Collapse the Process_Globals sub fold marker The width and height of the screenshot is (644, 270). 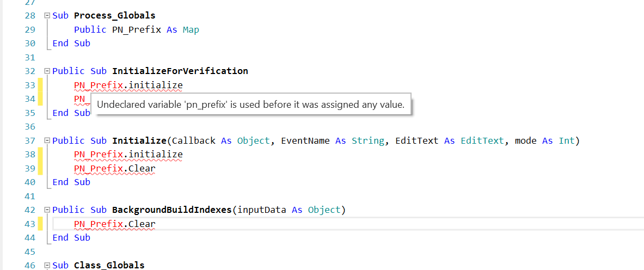coord(47,16)
